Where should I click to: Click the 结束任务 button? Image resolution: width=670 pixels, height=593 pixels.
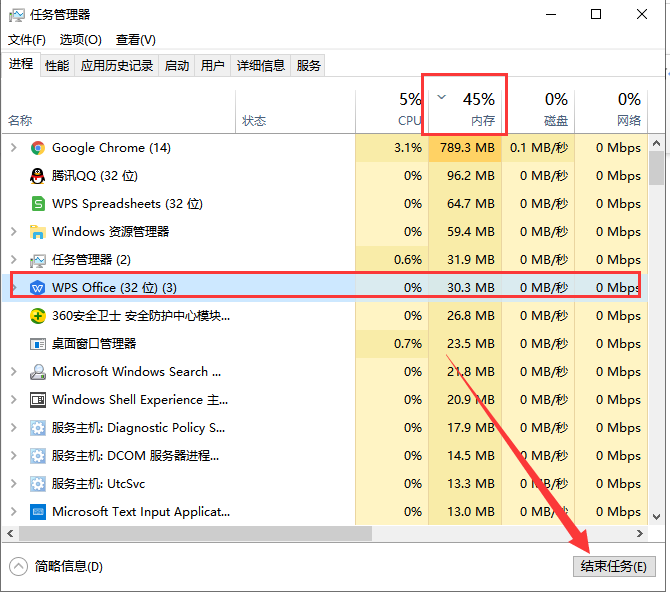614,566
